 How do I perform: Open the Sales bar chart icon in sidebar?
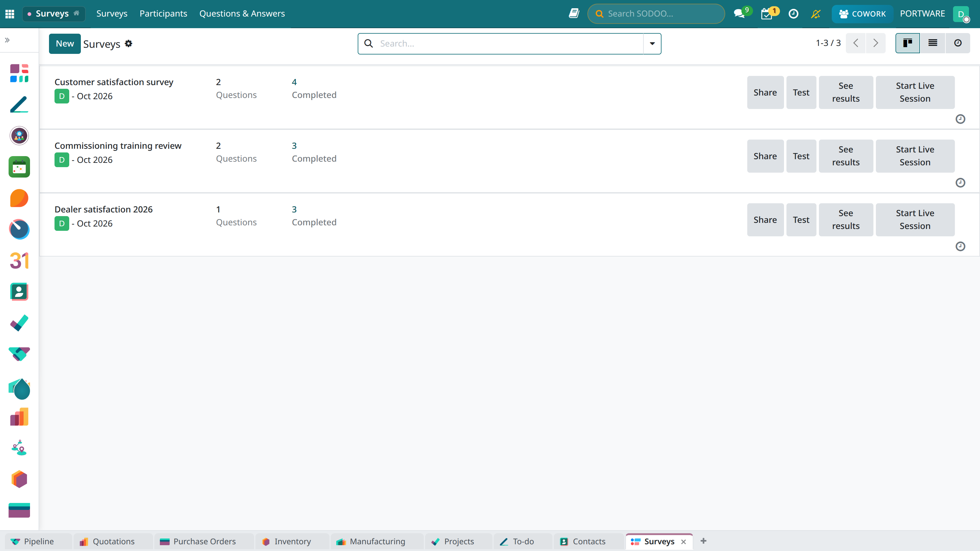pos(19,417)
